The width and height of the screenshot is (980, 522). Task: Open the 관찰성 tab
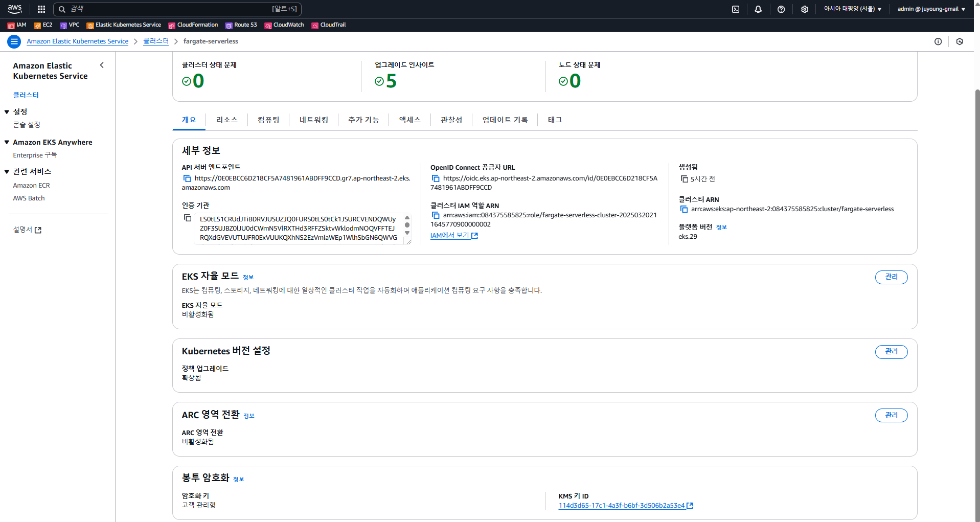pos(451,120)
